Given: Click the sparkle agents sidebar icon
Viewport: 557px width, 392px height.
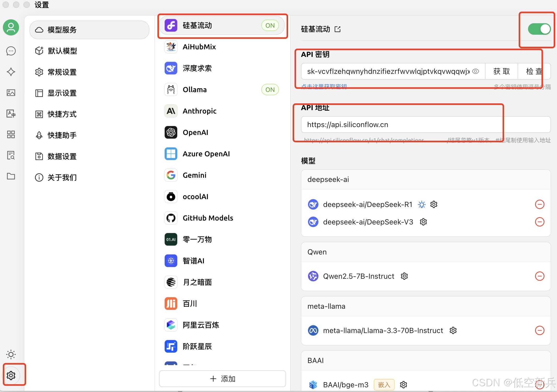Looking at the screenshot, I should (x=11, y=72).
